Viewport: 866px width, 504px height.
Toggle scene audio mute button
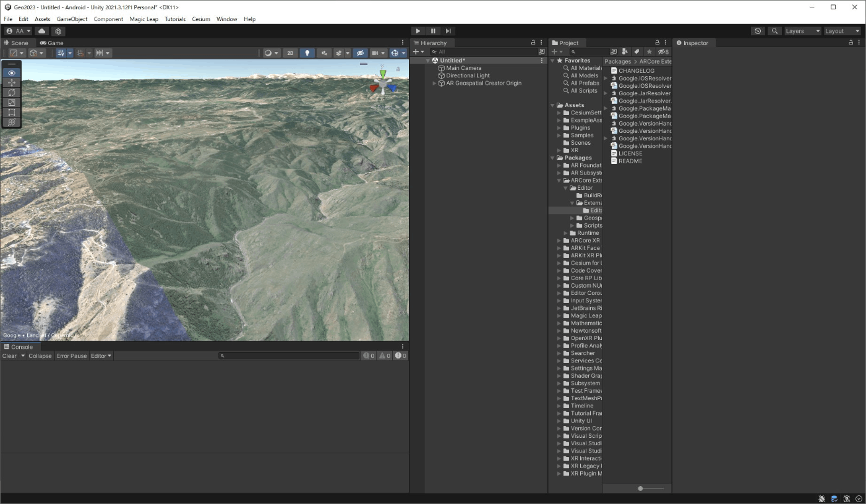324,53
